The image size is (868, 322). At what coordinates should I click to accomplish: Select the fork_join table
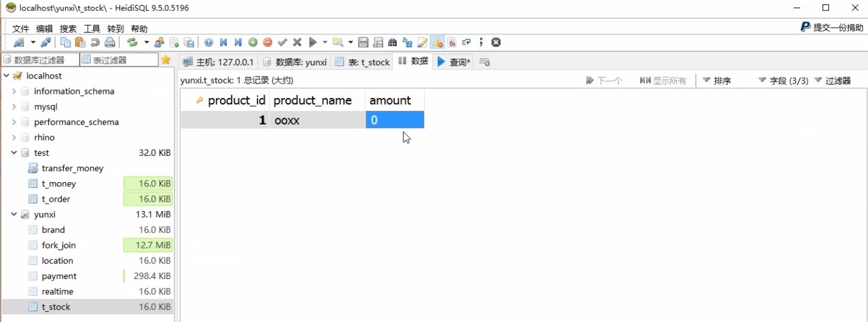[x=59, y=245]
